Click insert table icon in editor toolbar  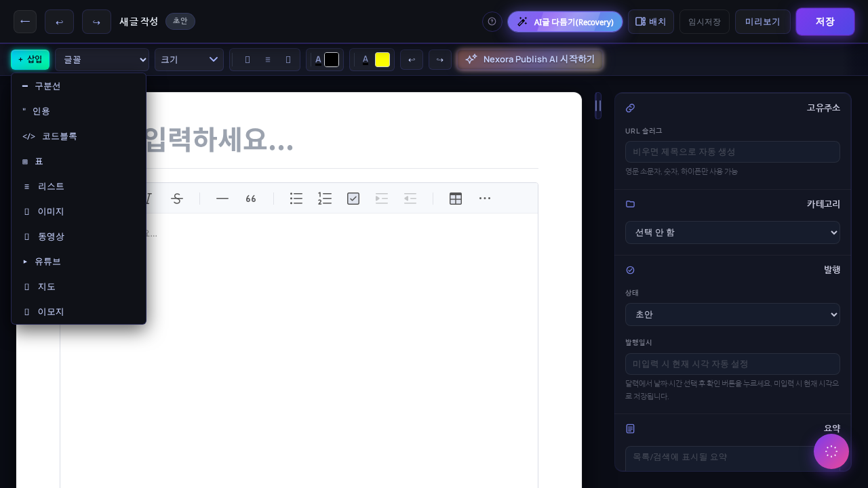pos(456,199)
